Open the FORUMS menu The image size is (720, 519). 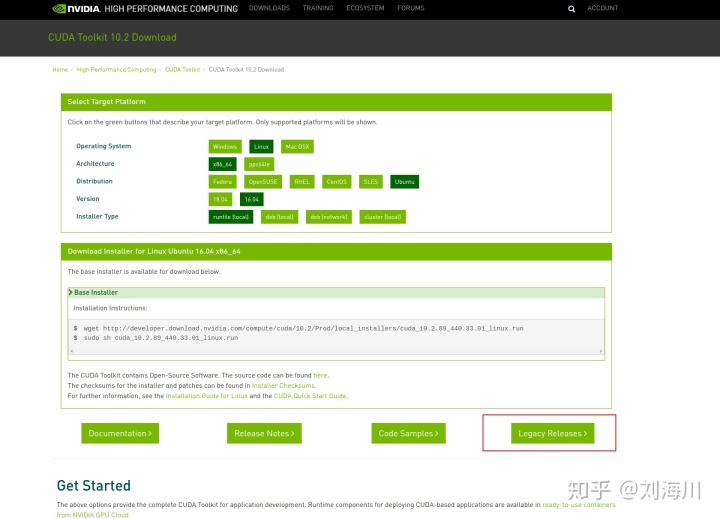tap(411, 8)
